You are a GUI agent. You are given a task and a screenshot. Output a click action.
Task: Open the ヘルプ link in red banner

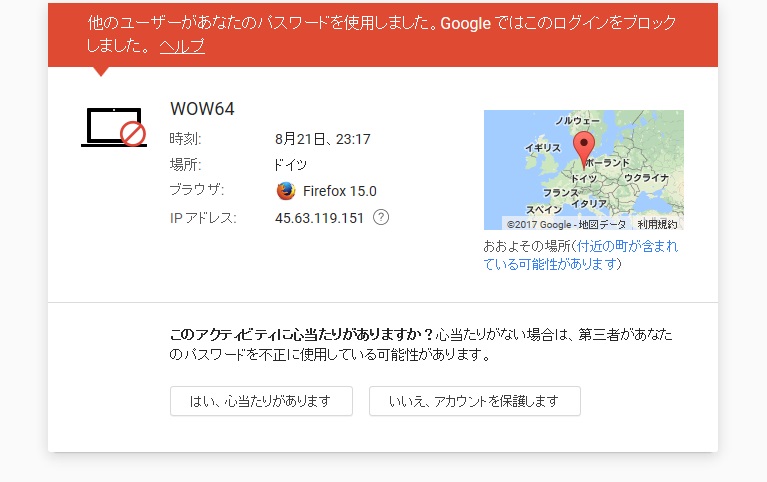[182, 46]
